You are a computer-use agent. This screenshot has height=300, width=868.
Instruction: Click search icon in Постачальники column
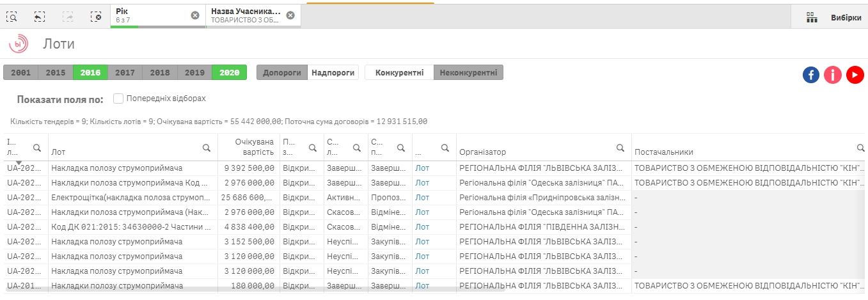tap(863, 148)
